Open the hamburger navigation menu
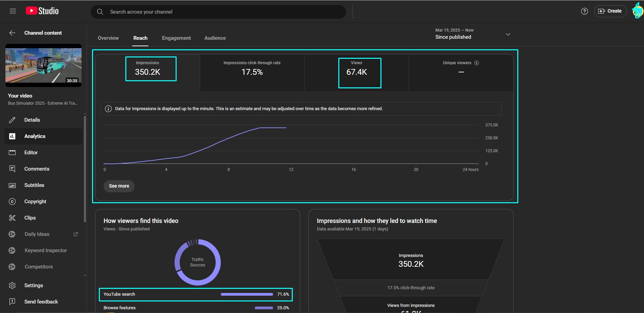 pos(13,11)
